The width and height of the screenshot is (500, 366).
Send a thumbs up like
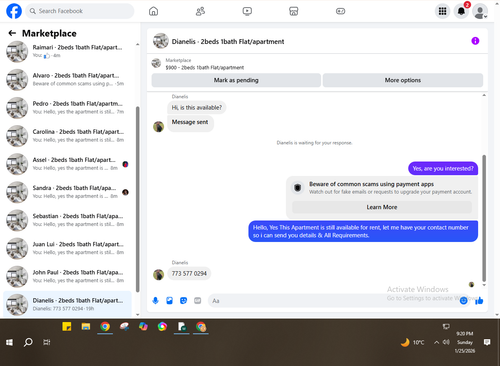(479, 301)
